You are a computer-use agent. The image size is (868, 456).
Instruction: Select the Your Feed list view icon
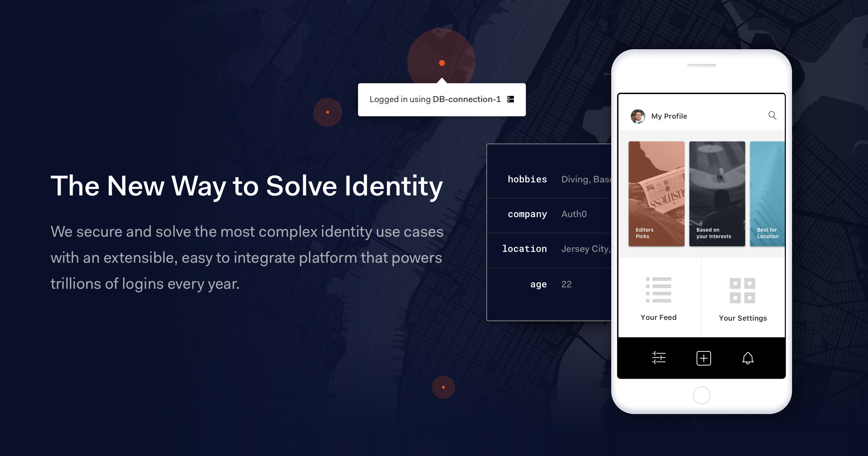[x=659, y=290]
